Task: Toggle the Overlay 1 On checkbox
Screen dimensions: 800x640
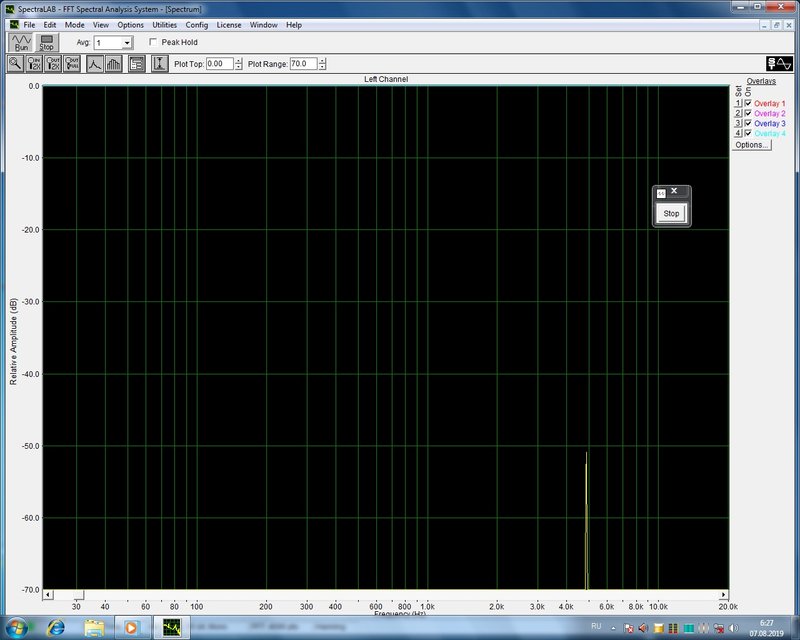Action: pyautogui.click(x=748, y=103)
